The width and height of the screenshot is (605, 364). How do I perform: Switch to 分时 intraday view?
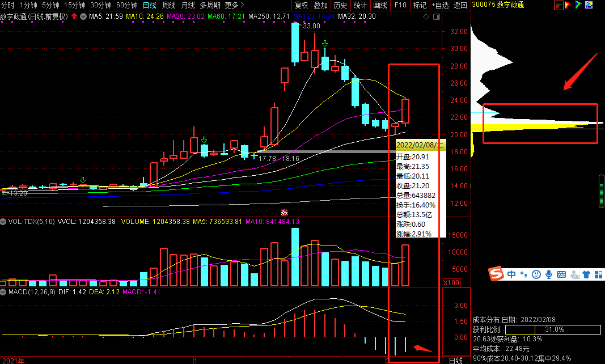point(8,5)
